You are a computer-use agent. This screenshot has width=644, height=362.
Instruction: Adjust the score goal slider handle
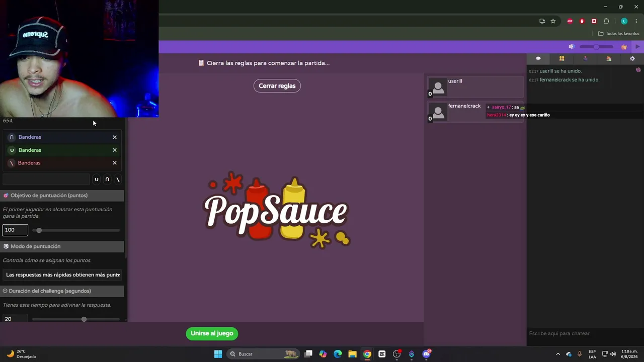39,230
